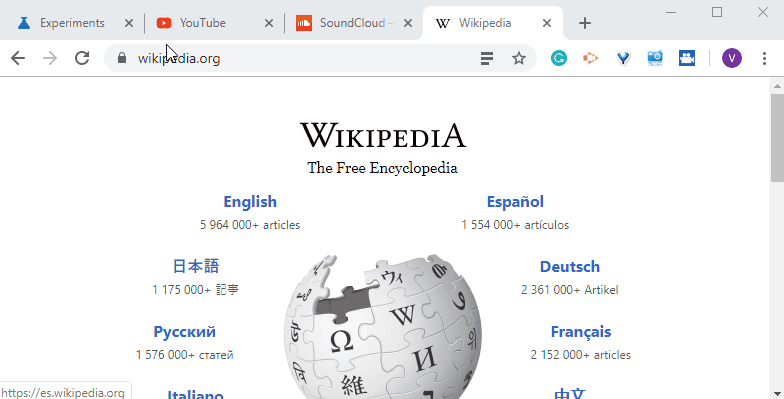Click the scrollbar up arrow
Image resolution: width=784 pixels, height=399 pixels.
tap(777, 86)
